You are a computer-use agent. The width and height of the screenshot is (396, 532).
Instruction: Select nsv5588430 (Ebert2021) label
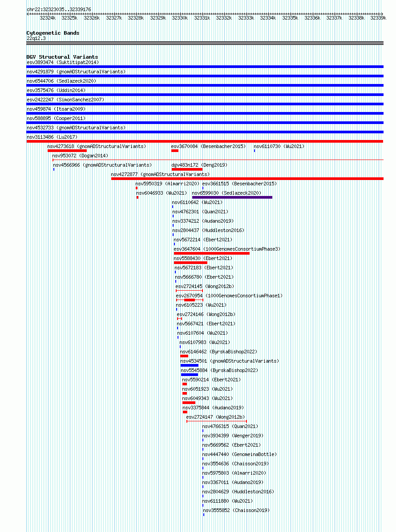203,258
